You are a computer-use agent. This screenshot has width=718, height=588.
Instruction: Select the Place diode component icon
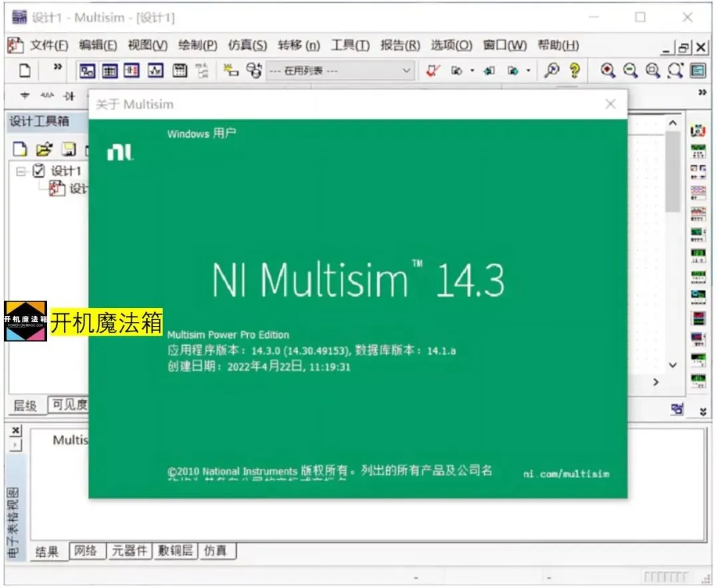(x=69, y=96)
